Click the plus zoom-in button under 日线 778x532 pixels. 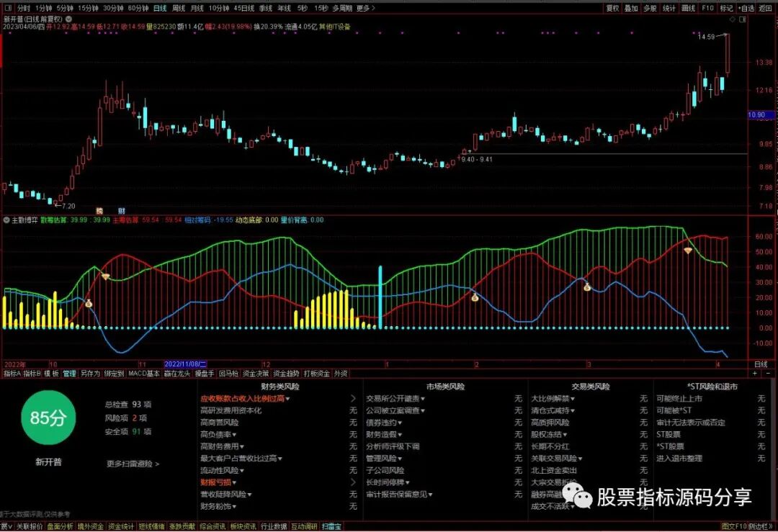(x=755, y=374)
